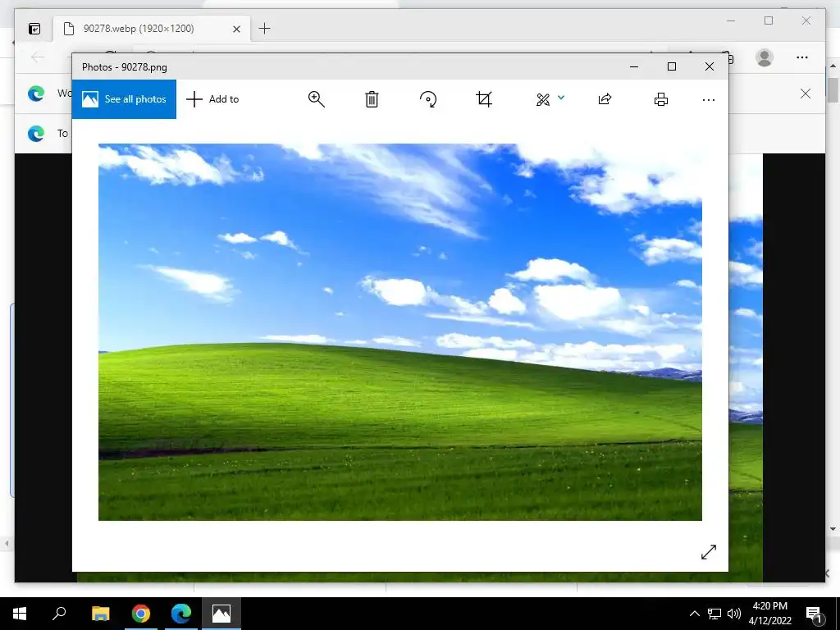Open Edge tab actions menu icon
840x630 pixels.
pos(34,29)
